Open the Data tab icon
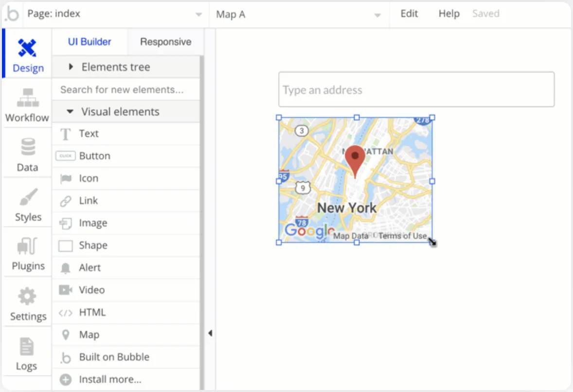573x392 pixels. pyautogui.click(x=28, y=147)
